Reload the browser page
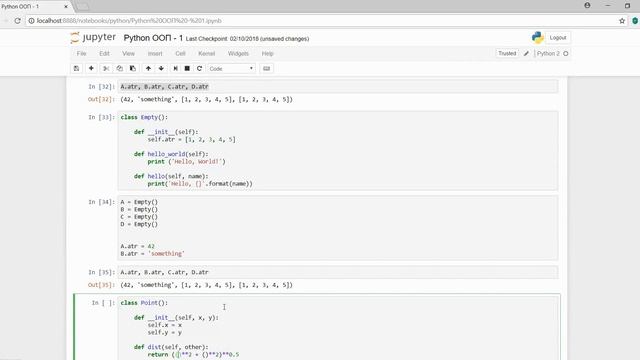Screen dimensions: 640x360 tap(18, 20)
